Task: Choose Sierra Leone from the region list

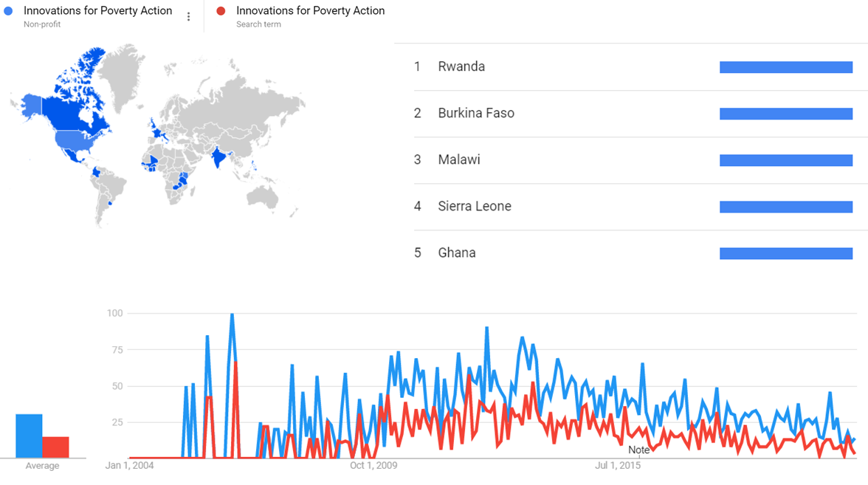Action: (475, 206)
